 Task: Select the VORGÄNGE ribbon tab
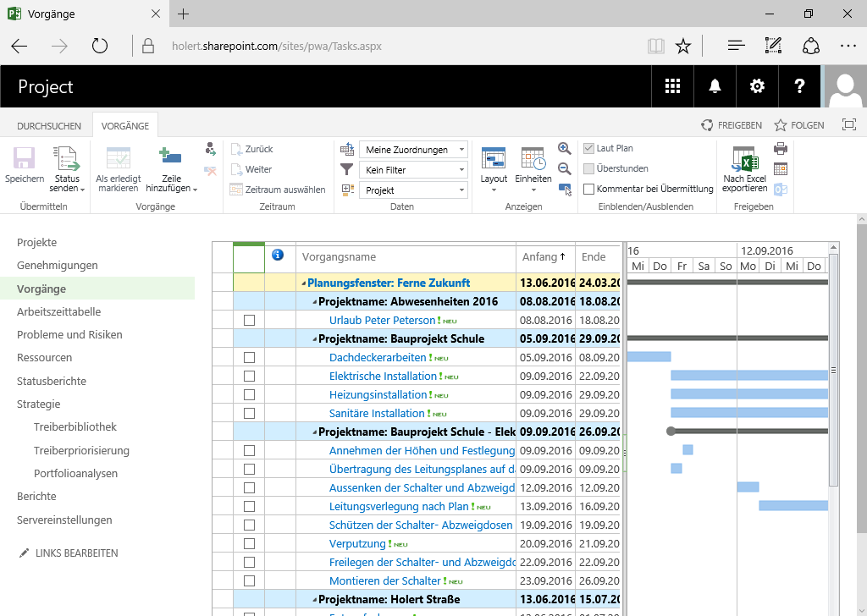click(x=125, y=126)
